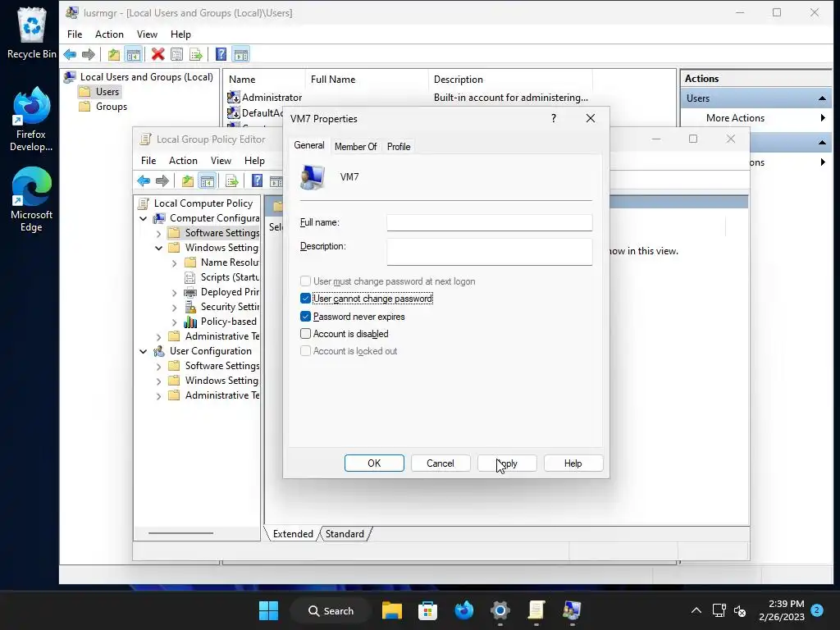Click Export List icon in lusrmgr toolbar
The image size is (840, 630).
click(196, 54)
